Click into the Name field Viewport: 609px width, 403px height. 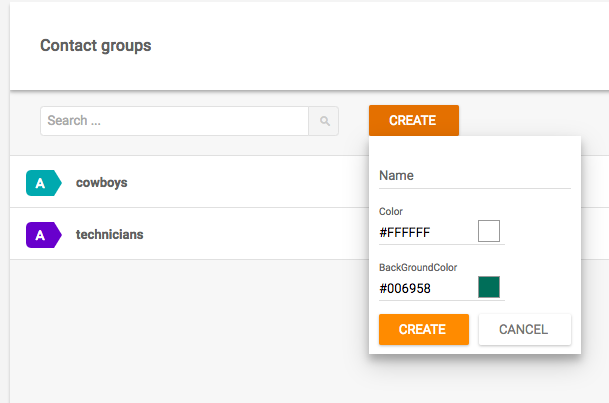[x=474, y=176]
